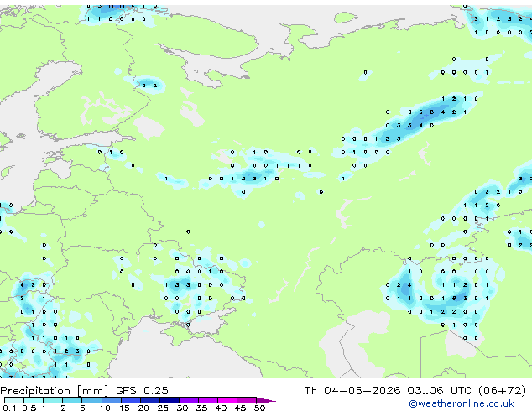Choose the 40–45 mm magenta legend swatch
Image resolution: width=532 pixels, height=411 pixels.
[x=227, y=400]
